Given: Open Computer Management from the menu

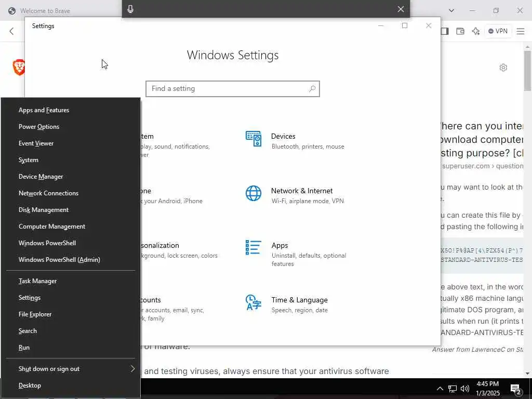Looking at the screenshot, I should [71, 227].
